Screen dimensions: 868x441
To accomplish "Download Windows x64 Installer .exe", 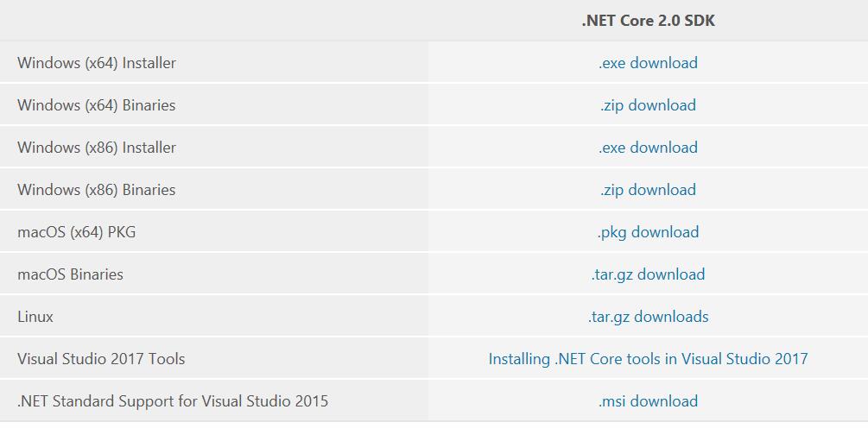I will click(x=648, y=62).
